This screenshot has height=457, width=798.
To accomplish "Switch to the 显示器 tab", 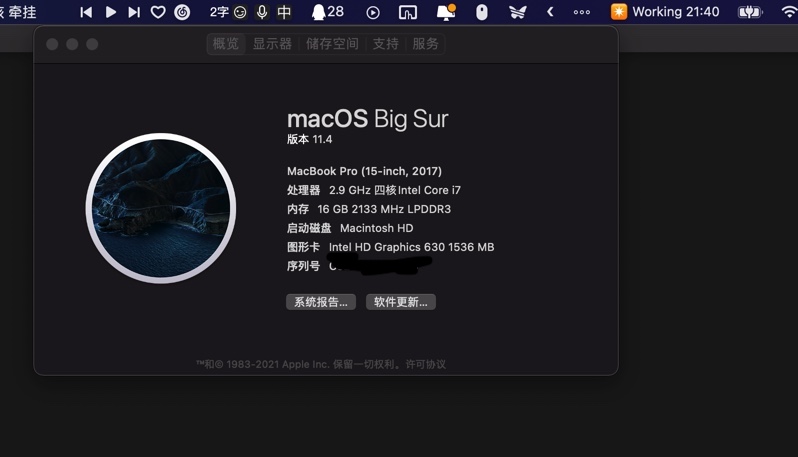I will pyautogui.click(x=272, y=44).
